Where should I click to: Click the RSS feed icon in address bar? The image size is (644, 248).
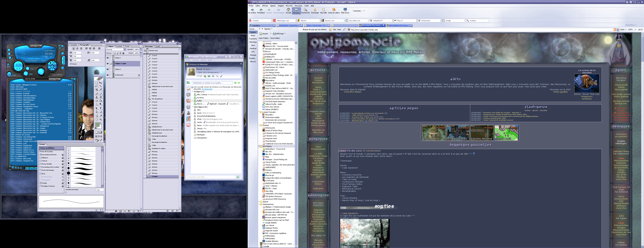point(615,30)
